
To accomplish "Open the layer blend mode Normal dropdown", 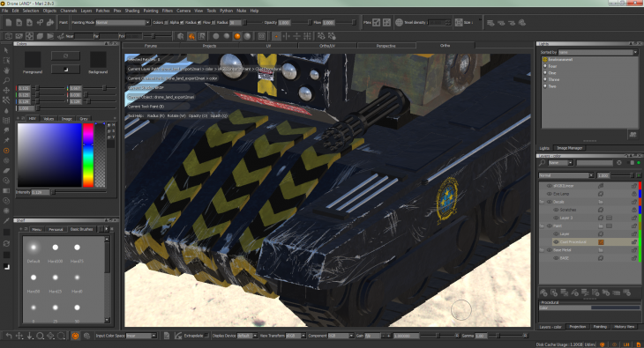I will (x=566, y=175).
